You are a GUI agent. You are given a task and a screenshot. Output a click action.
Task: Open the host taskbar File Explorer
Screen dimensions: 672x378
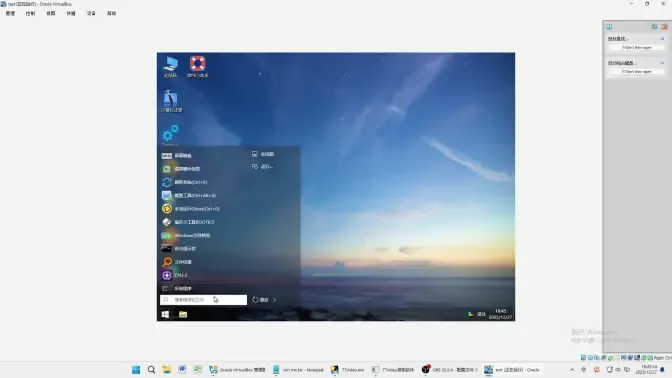pyautogui.click(x=167, y=369)
